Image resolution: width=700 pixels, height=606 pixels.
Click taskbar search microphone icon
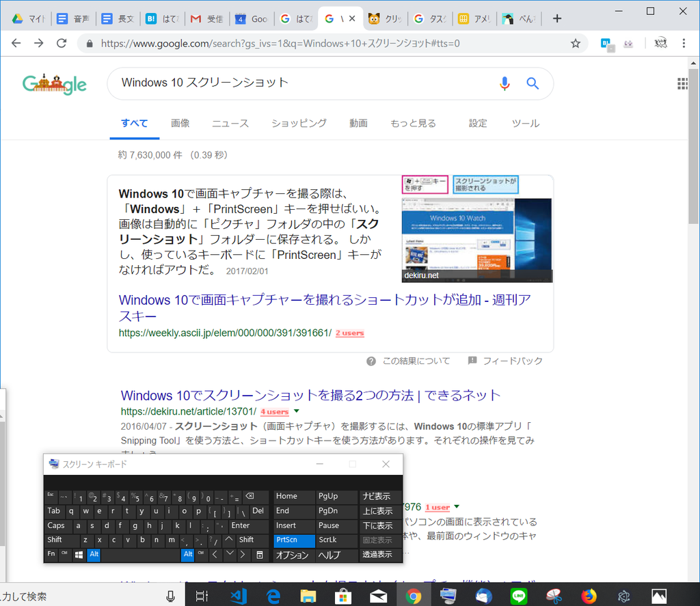click(x=170, y=596)
